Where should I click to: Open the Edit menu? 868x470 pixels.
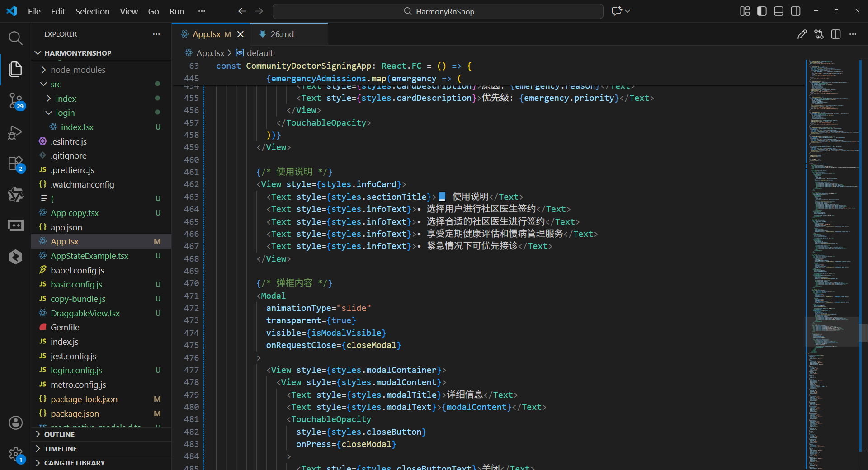coord(58,11)
